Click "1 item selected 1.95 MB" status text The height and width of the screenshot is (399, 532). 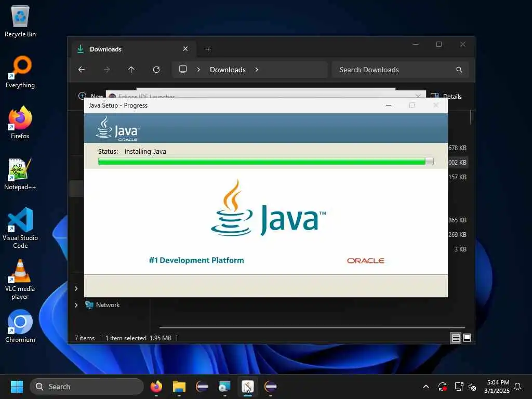[x=138, y=338]
